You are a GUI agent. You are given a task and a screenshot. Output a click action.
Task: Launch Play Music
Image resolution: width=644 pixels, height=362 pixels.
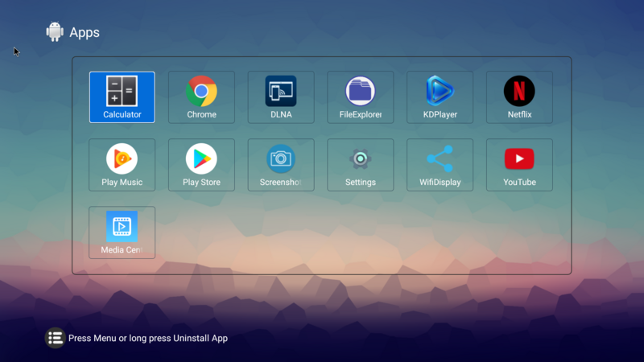coord(122,165)
